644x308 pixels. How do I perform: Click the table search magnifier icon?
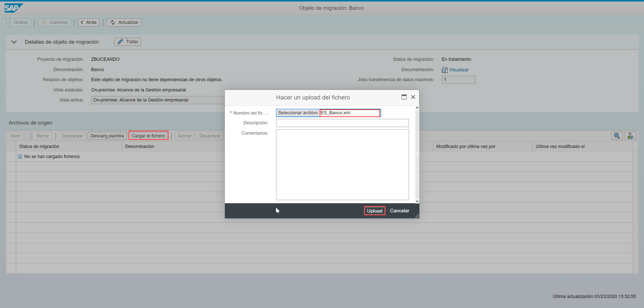coord(617,136)
